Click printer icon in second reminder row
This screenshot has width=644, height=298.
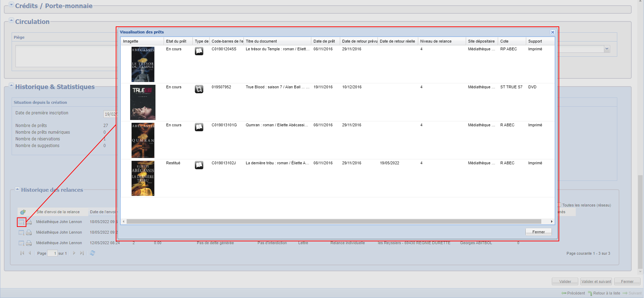29,233
